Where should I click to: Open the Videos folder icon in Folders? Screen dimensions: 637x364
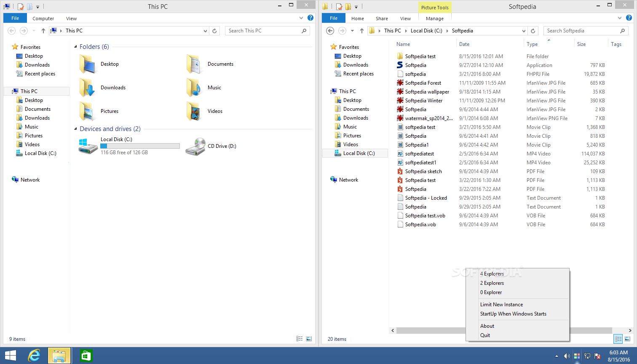(x=194, y=111)
